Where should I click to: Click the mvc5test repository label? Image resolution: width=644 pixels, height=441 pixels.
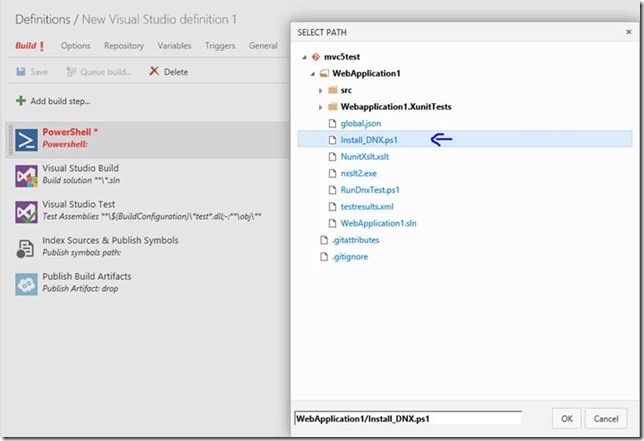pyautogui.click(x=342, y=57)
